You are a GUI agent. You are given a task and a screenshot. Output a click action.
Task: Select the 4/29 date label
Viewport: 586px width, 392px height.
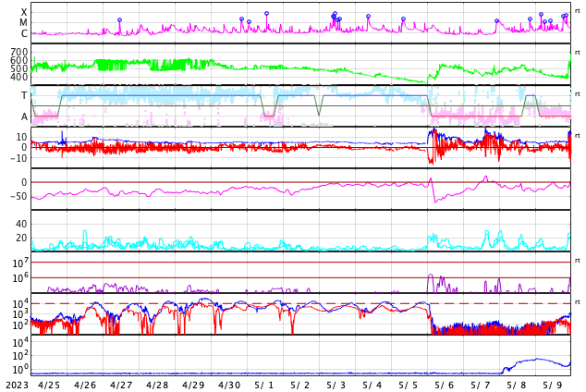pyautogui.click(x=193, y=385)
